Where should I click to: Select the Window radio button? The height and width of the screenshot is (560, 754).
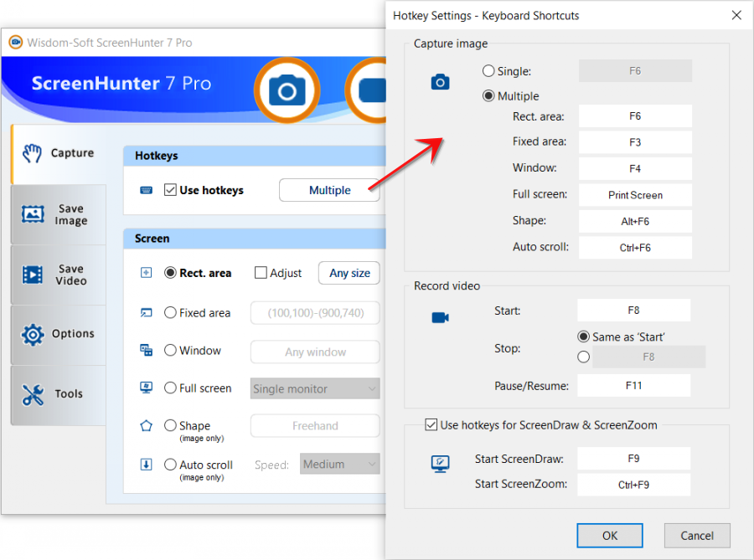point(170,350)
